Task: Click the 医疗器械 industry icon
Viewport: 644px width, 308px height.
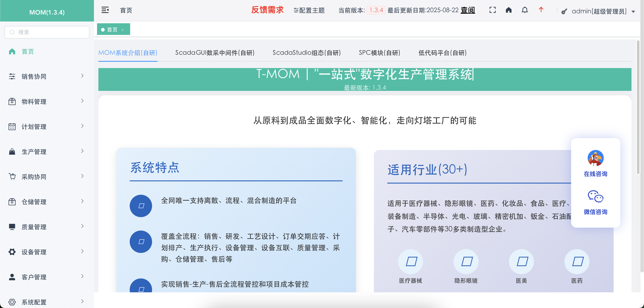Action: [411, 261]
